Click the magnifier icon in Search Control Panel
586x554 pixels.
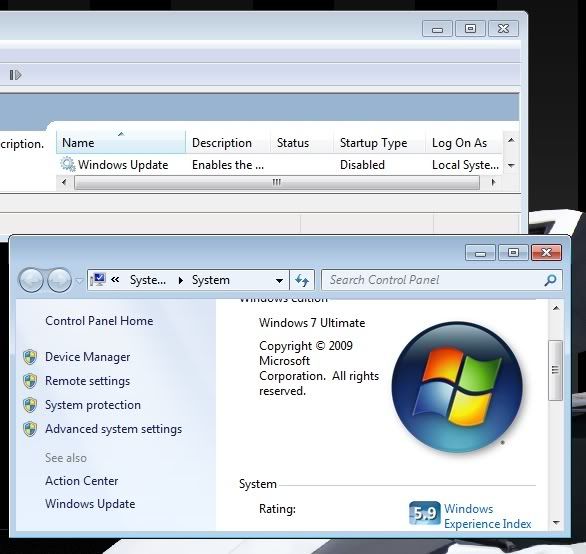tap(550, 280)
